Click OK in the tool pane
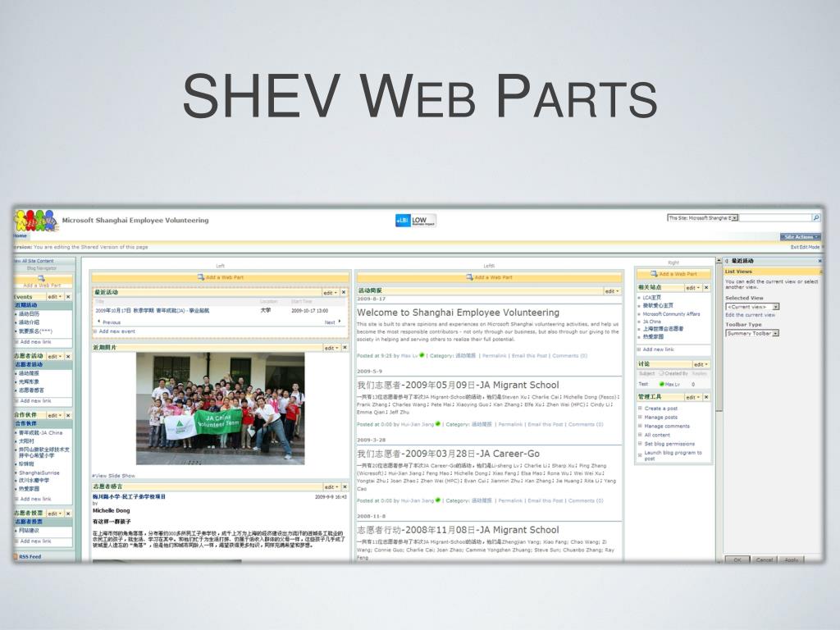 (737, 559)
